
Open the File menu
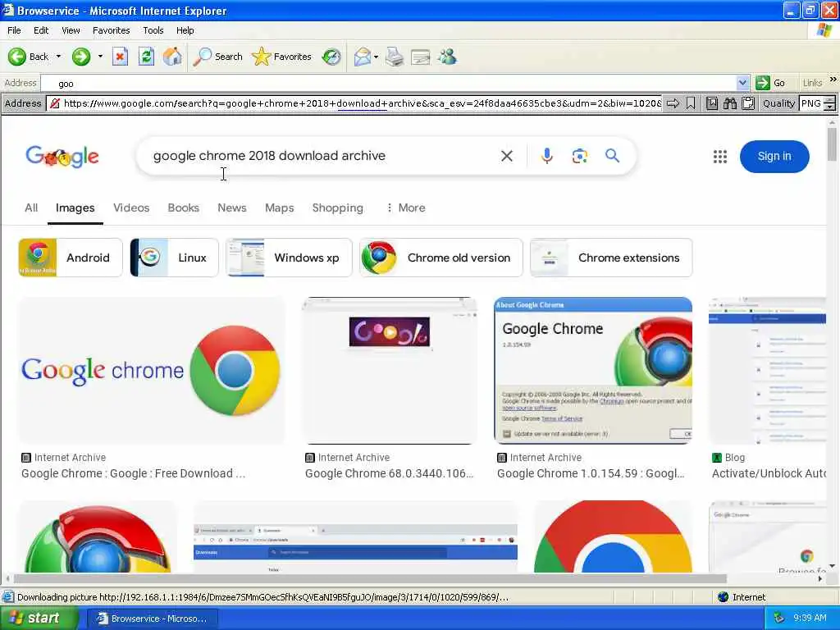coord(14,30)
